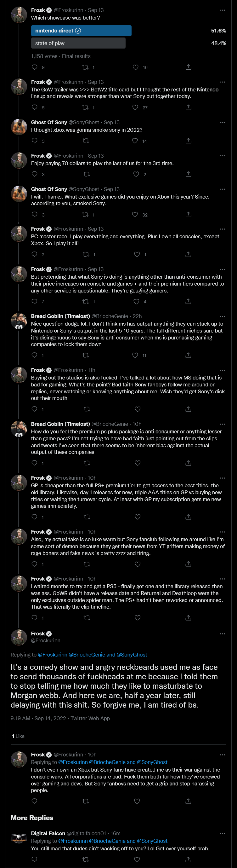
Task: Click the 9:19 AM Sep 14, 2022 timestamp
Action: [38, 718]
